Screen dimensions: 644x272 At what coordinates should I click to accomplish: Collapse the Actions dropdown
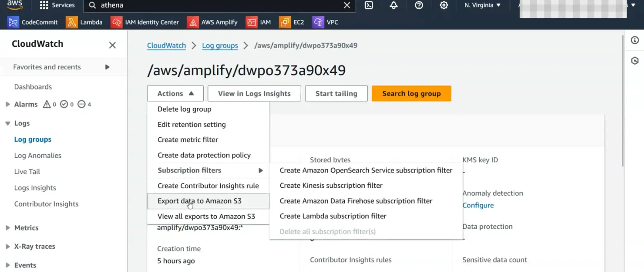point(175,93)
